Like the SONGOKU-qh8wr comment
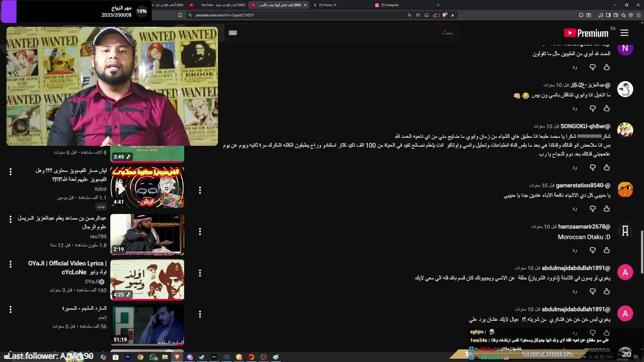644x362 pixels. click(607, 167)
